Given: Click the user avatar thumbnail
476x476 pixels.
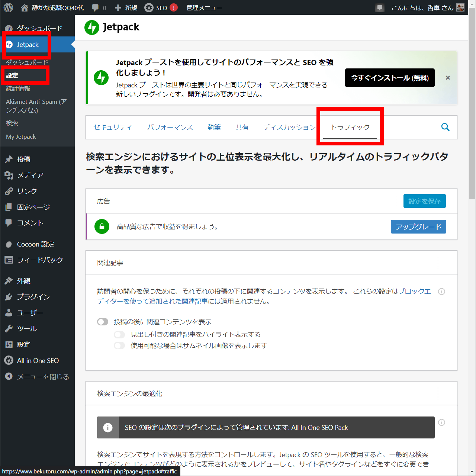Looking at the screenshot, I should click(460, 7).
